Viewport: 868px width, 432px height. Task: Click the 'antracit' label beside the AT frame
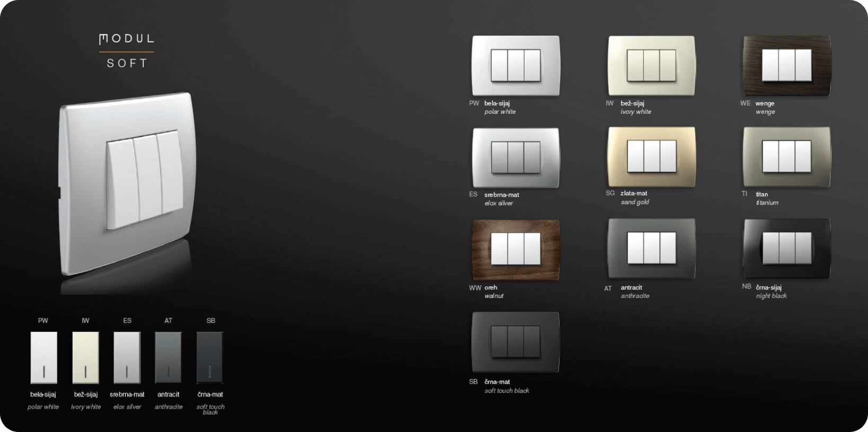tap(631, 287)
